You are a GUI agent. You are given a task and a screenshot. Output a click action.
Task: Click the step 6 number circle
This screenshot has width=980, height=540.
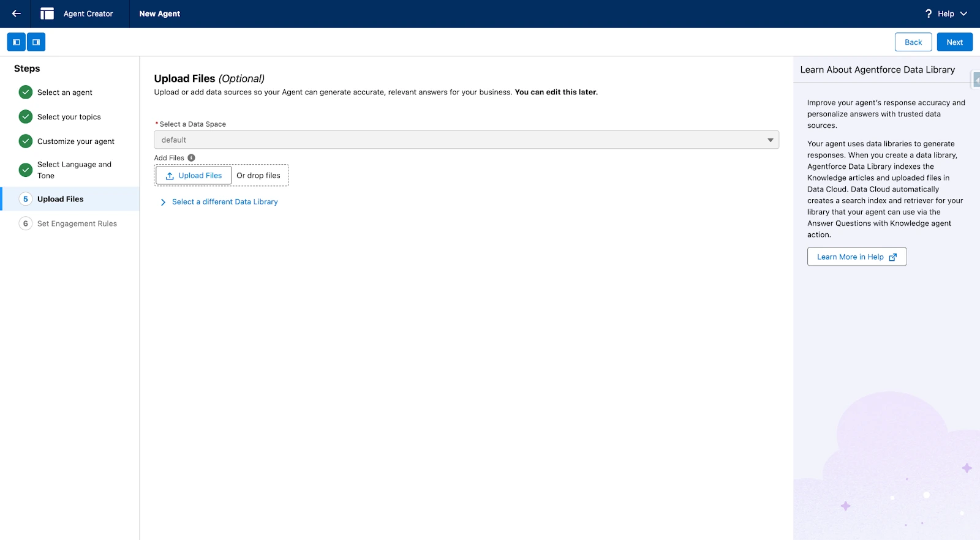coord(26,223)
